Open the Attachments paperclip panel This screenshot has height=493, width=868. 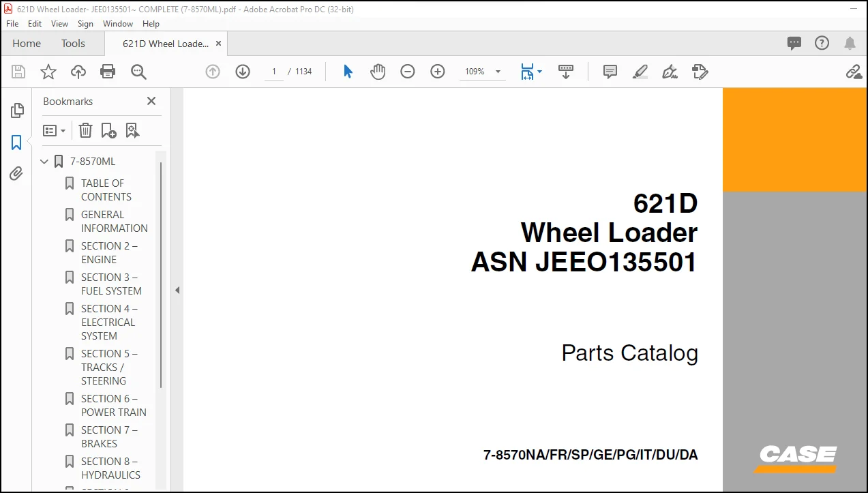point(16,174)
